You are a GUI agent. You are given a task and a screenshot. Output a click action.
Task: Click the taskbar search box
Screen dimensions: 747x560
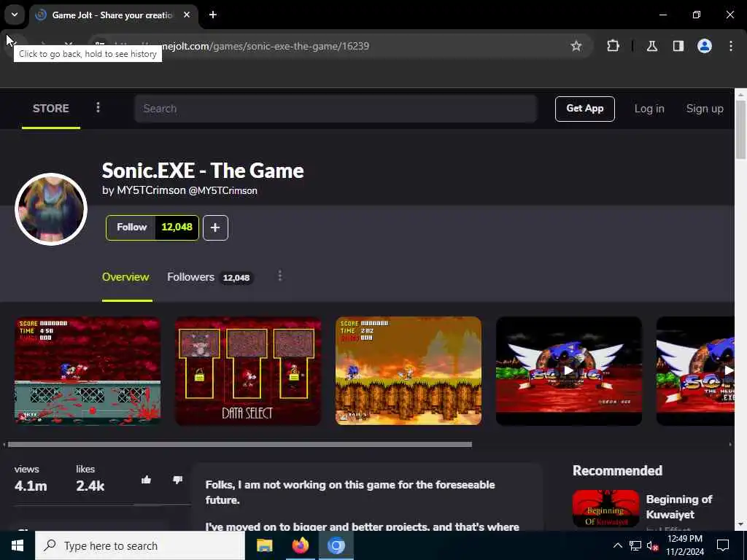coord(140,545)
